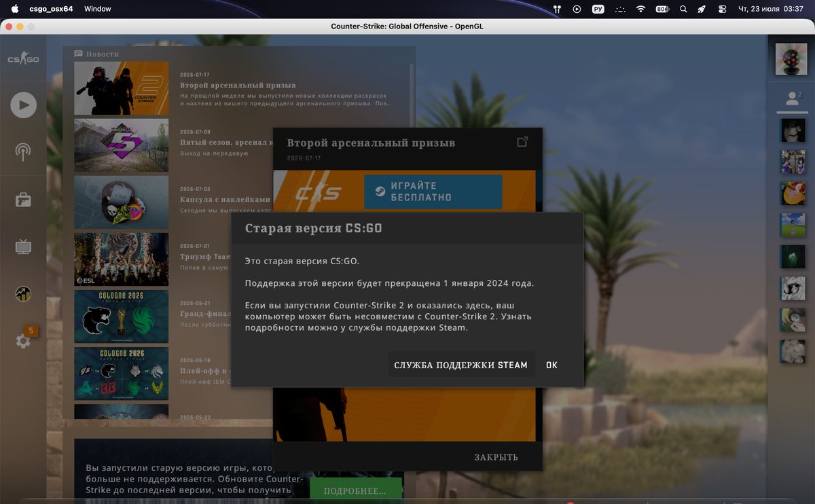Open the friends list icon showing 2
Image resolution: width=815 pixels, height=504 pixels.
[791, 99]
